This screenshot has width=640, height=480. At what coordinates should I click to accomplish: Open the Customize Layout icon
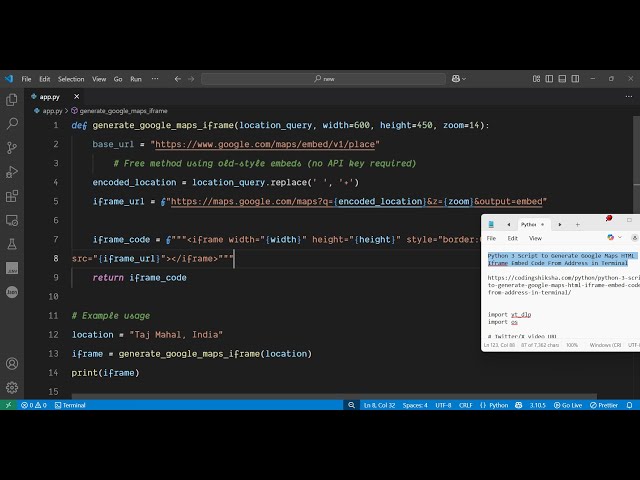[536, 79]
